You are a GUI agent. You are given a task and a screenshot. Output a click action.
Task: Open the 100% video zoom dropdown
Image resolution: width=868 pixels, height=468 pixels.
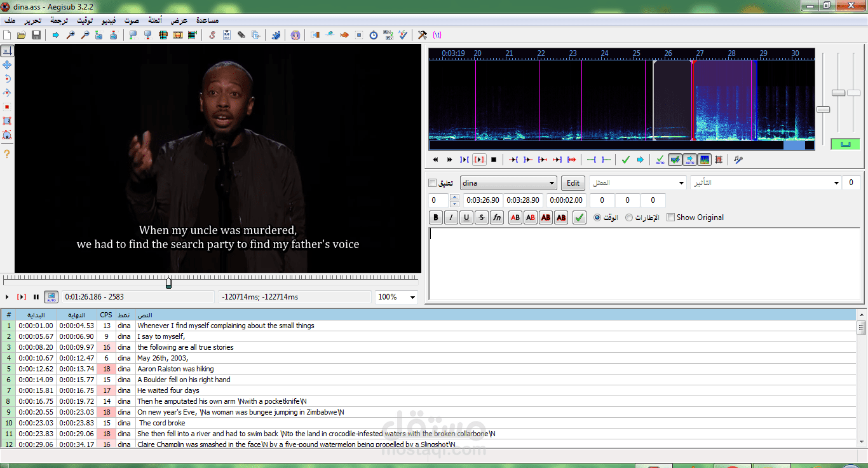397,297
